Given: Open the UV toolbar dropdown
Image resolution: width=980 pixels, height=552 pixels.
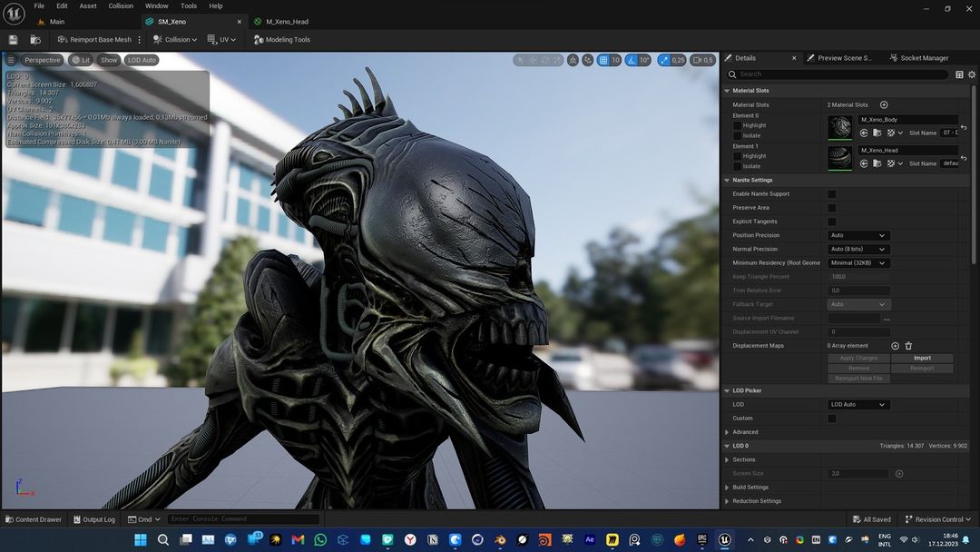Looking at the screenshot, I should (x=221, y=39).
